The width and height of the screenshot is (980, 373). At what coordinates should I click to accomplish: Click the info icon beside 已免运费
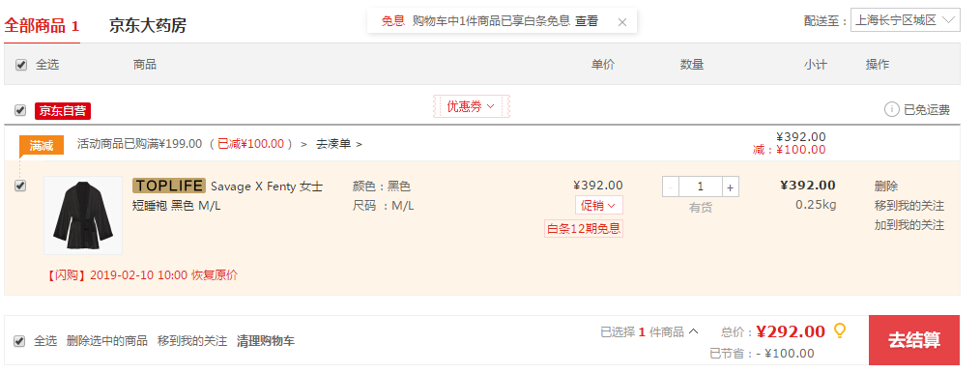[x=891, y=109]
